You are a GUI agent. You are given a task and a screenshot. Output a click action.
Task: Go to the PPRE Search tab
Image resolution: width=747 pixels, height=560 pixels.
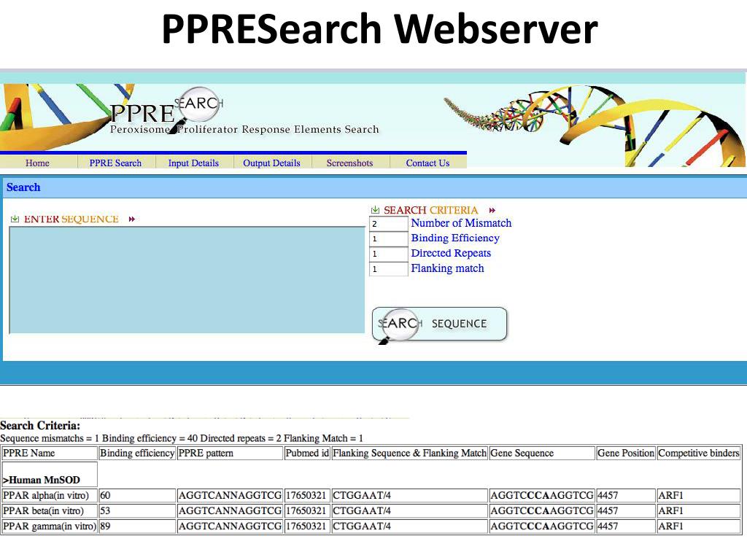(x=115, y=163)
